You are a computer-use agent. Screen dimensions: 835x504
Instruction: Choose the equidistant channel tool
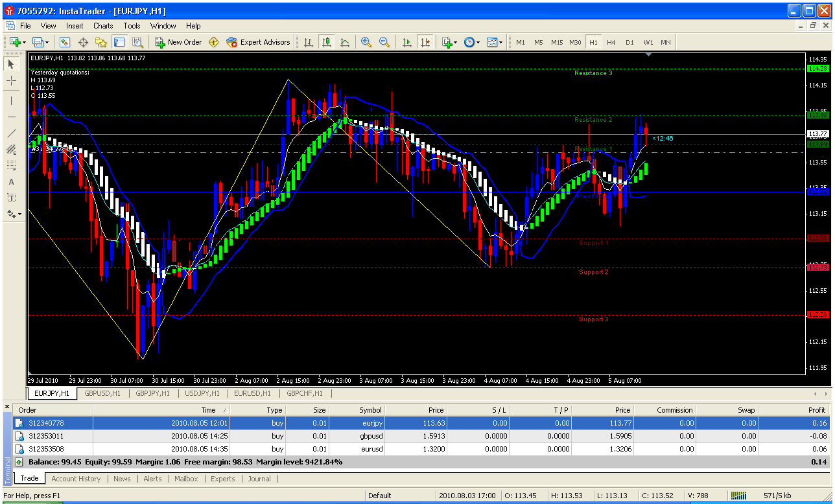click(x=12, y=150)
